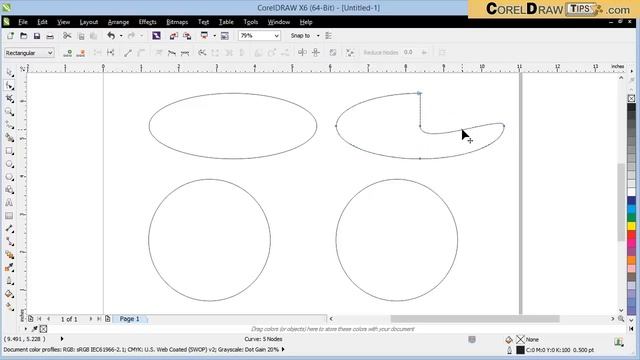Switch to the Page 1 tab

129,319
